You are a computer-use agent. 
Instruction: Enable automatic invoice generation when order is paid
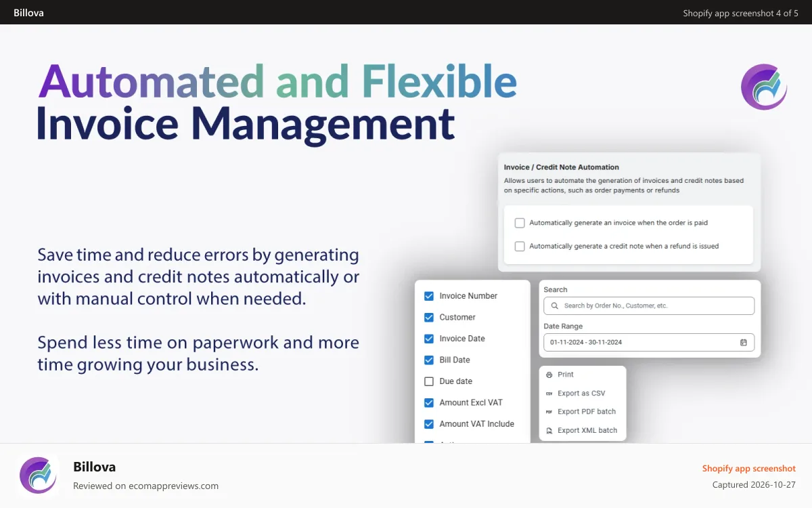click(520, 223)
